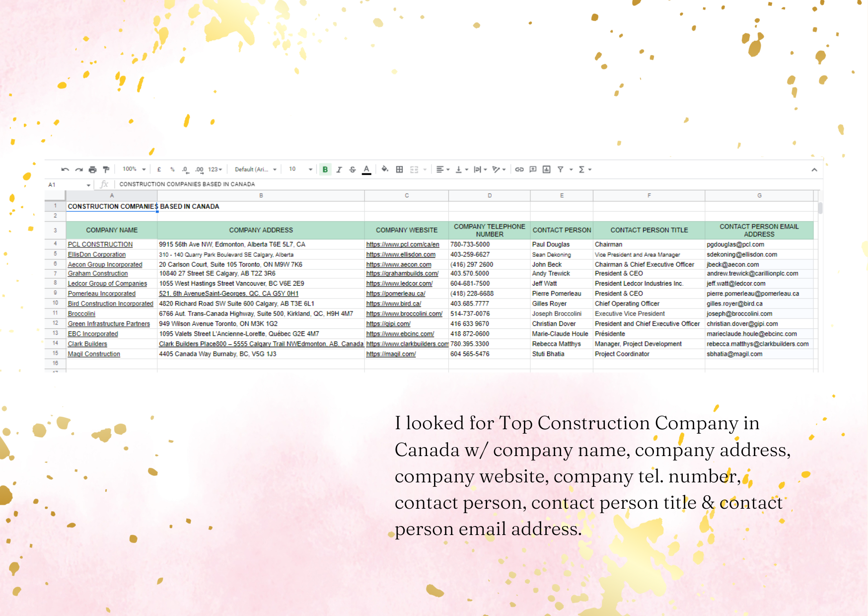
Task: Select the COMPANY ADDRESS header cell
Action: click(261, 230)
